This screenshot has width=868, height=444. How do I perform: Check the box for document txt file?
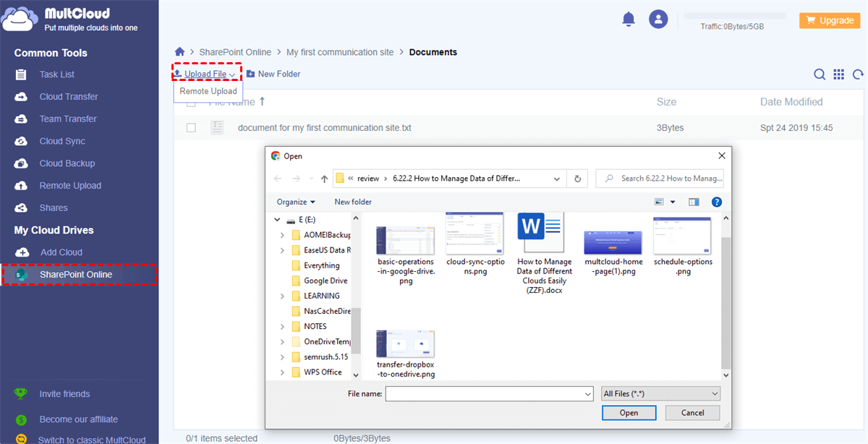click(191, 128)
